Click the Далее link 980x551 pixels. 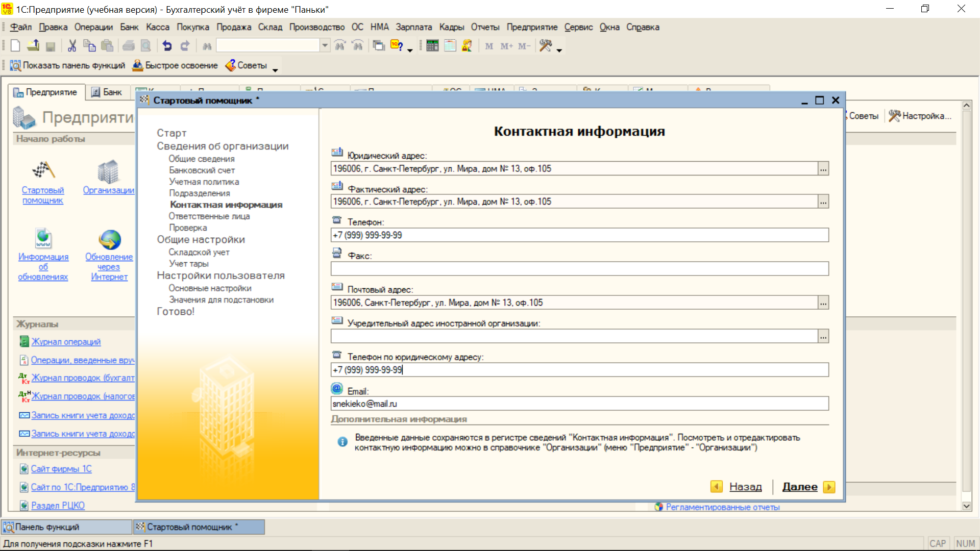(x=800, y=487)
